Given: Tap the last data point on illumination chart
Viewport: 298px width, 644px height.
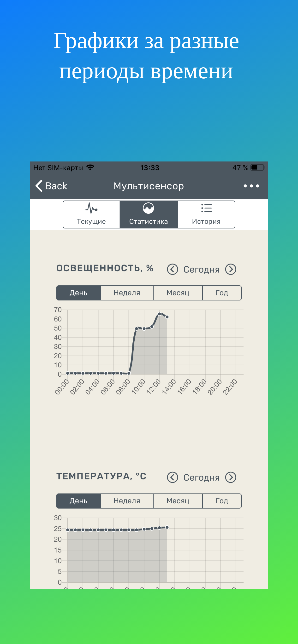Looking at the screenshot, I should pos(167,317).
